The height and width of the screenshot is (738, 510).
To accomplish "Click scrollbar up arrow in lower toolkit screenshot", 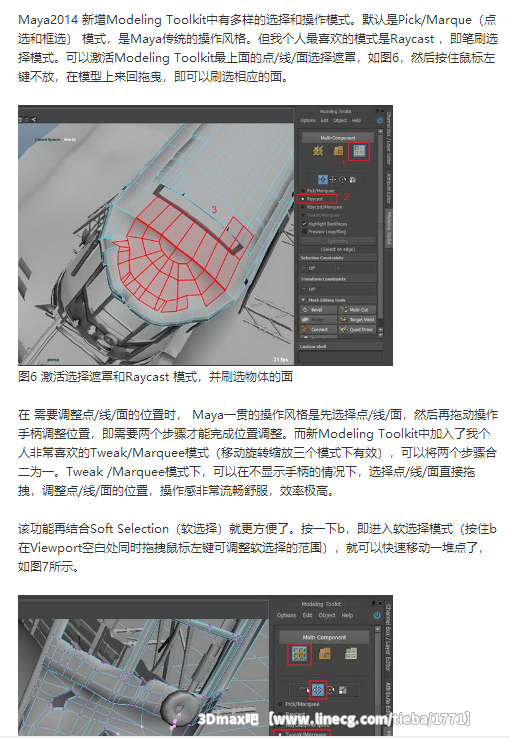I will point(377,629).
